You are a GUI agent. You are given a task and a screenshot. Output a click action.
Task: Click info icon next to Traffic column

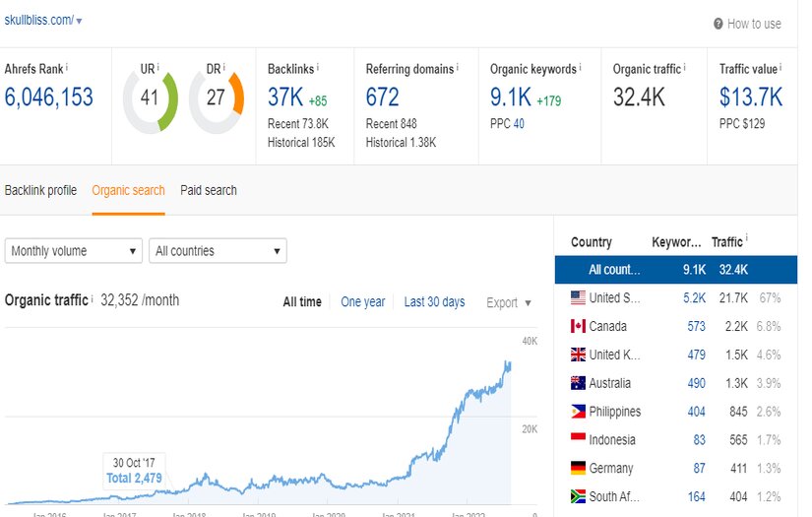click(746, 238)
